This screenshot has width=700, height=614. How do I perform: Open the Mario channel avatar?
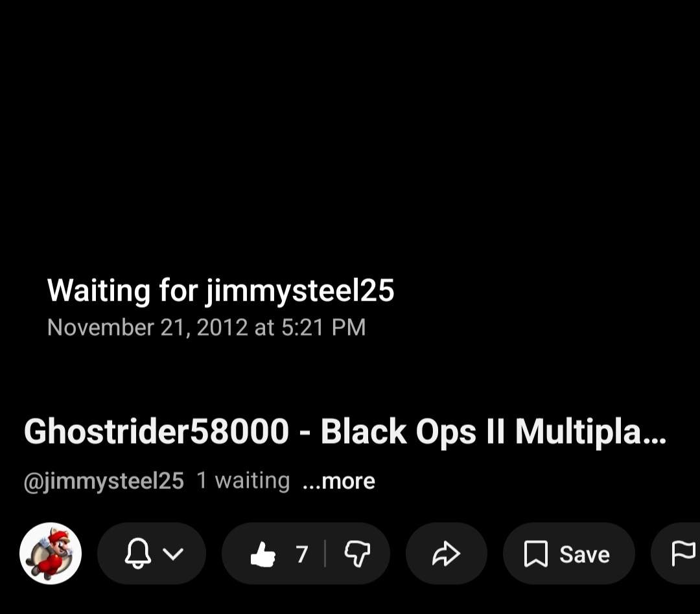click(51, 553)
